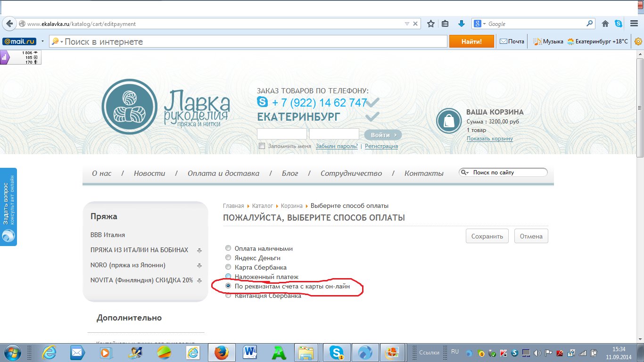This screenshot has height=362, width=644.
Task: Go back with Firefox back arrow
Action: 9,24
